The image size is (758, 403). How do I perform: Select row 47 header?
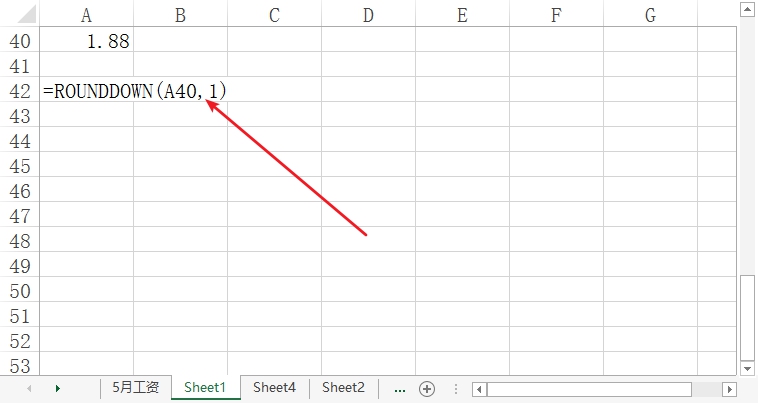[x=20, y=216]
